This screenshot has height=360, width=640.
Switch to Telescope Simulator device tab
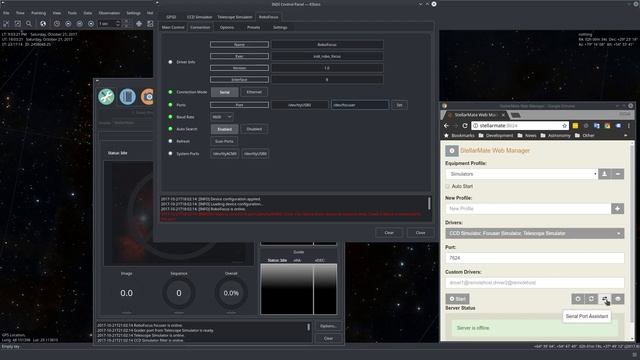click(x=235, y=17)
